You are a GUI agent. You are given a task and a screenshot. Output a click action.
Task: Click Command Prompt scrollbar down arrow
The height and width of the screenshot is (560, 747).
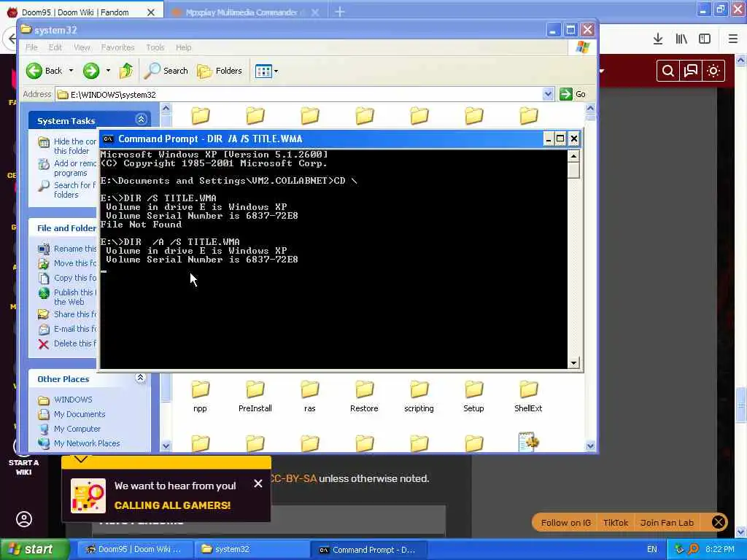click(x=573, y=363)
